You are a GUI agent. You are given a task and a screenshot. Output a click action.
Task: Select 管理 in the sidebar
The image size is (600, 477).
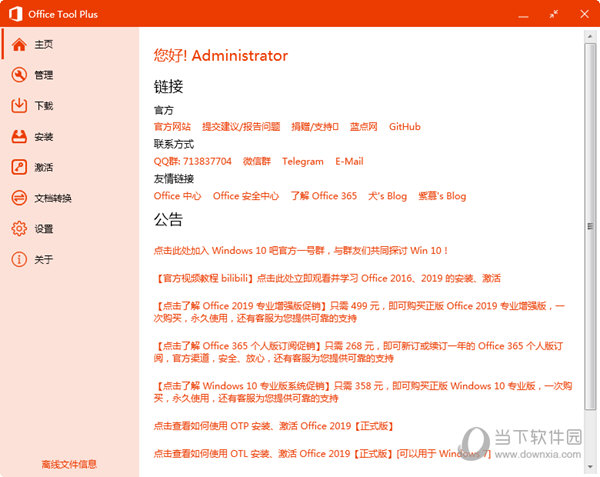70,75
